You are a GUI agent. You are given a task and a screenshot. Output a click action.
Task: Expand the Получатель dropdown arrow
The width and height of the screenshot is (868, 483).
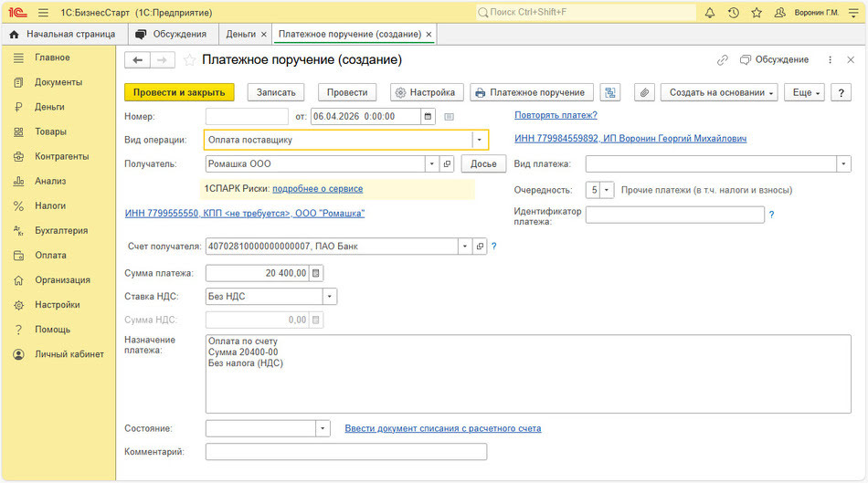coord(432,163)
